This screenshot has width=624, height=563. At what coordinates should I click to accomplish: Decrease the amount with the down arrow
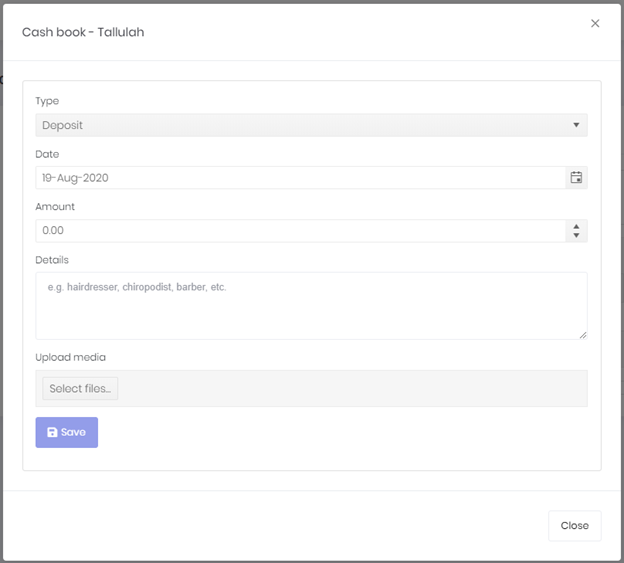pyautogui.click(x=576, y=235)
